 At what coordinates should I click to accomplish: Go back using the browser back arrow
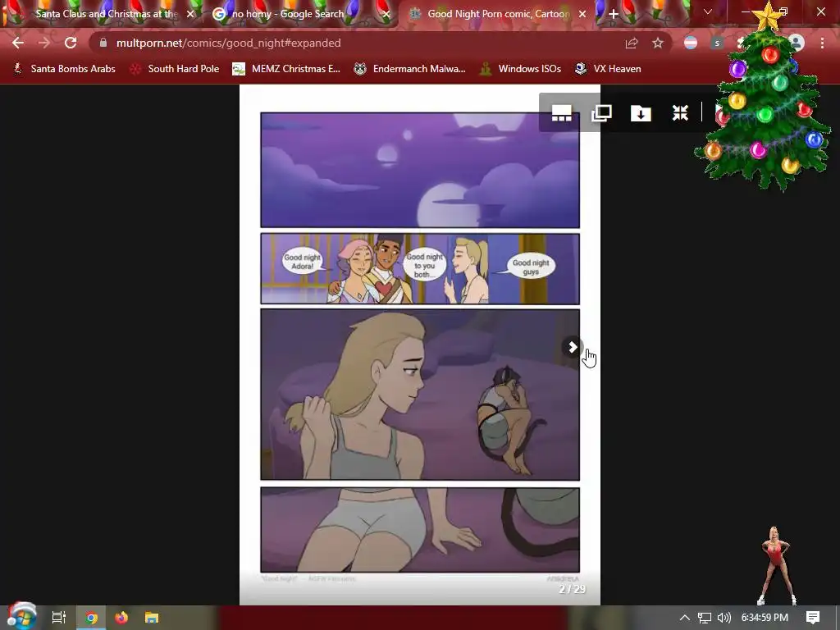click(18, 43)
